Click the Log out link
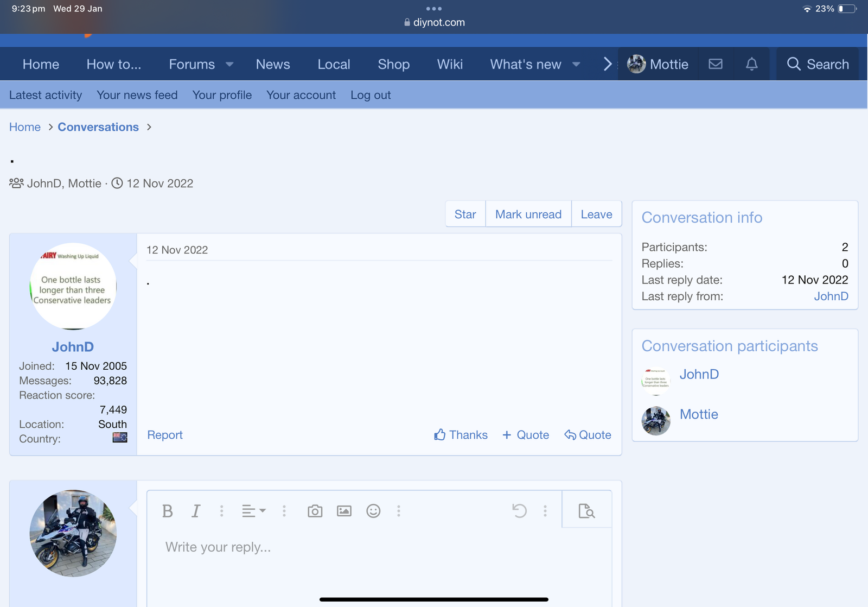The image size is (868, 607). 371,95
